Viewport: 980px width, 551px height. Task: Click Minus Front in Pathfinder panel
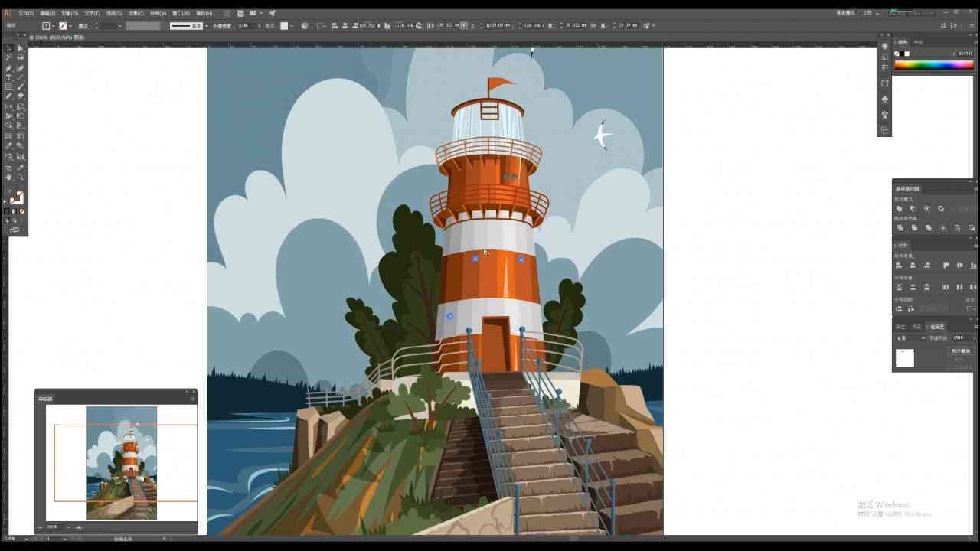pyautogui.click(x=913, y=208)
